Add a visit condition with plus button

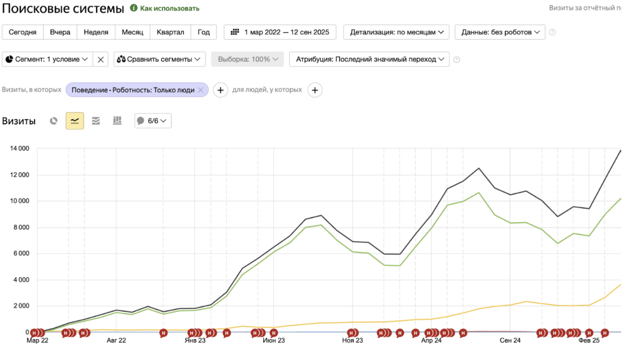click(x=221, y=90)
